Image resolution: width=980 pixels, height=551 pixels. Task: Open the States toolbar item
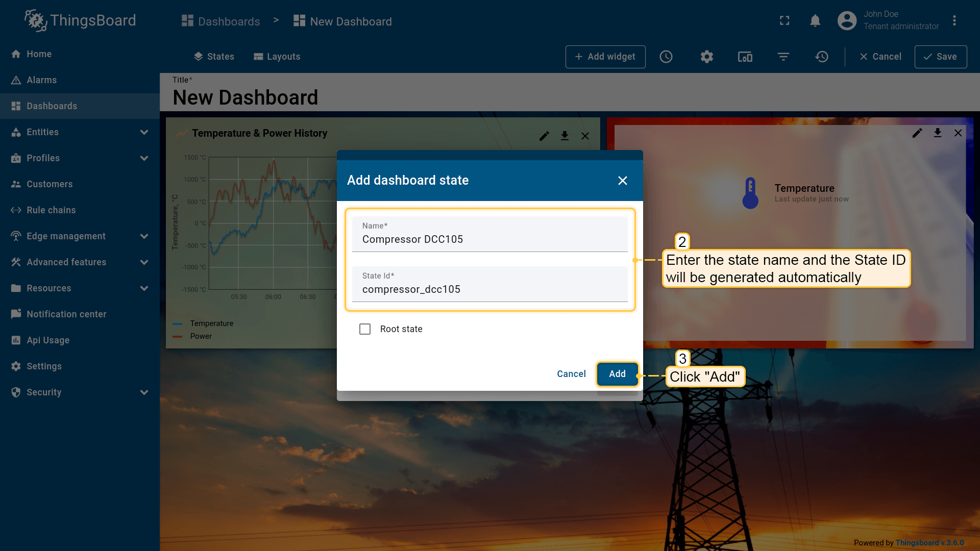click(214, 57)
